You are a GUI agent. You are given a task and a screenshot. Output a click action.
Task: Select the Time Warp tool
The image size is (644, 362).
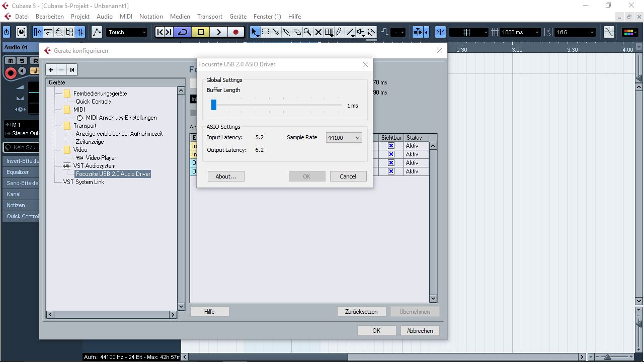point(329,32)
